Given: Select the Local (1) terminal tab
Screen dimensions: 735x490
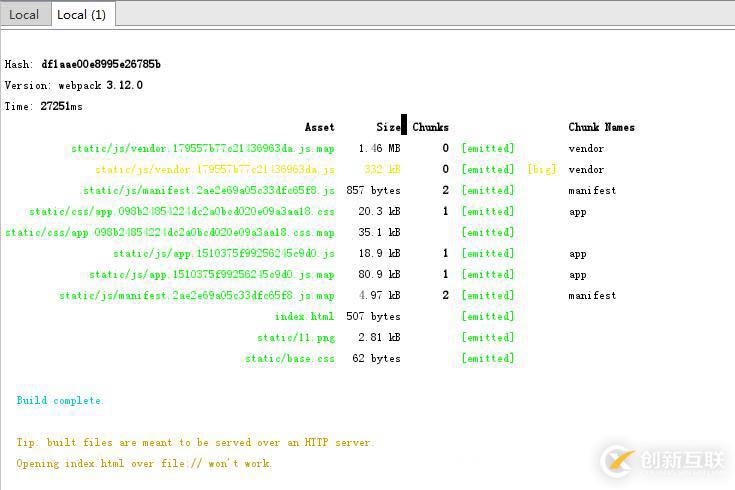Looking at the screenshot, I should 82,15.
